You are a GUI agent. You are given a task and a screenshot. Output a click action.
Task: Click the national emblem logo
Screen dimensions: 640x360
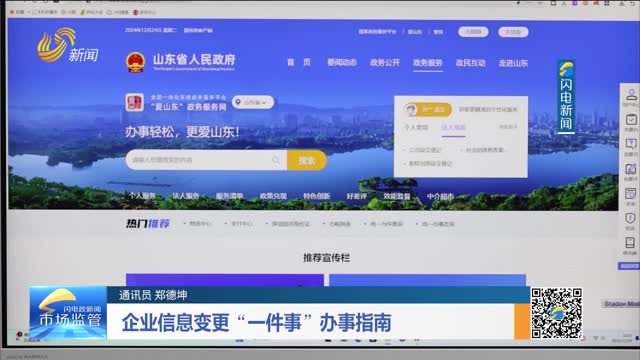[x=135, y=62]
